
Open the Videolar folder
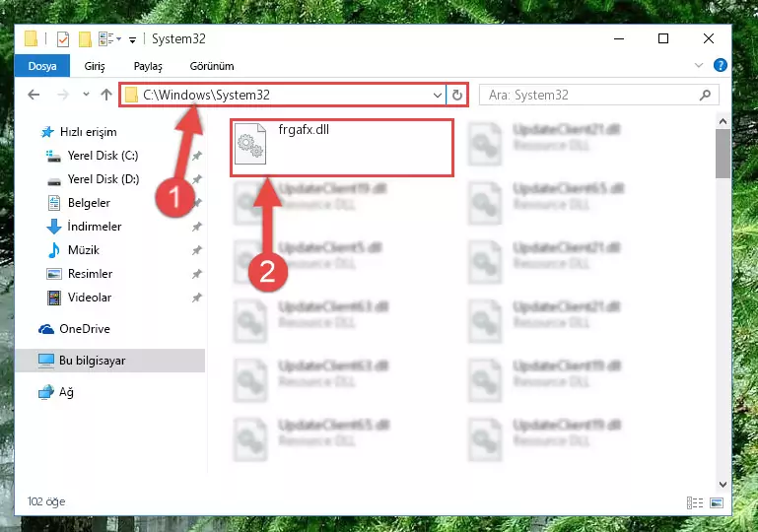pos(90,298)
